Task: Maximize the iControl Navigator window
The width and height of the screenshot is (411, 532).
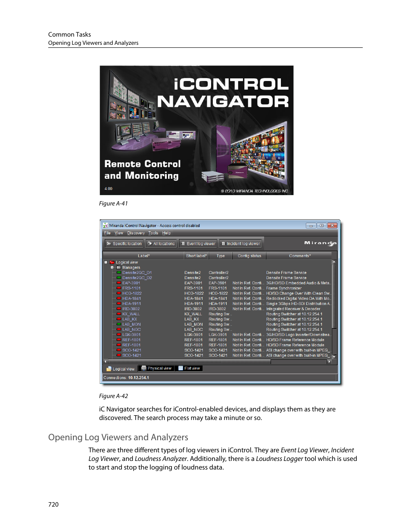Action: pos(321,225)
